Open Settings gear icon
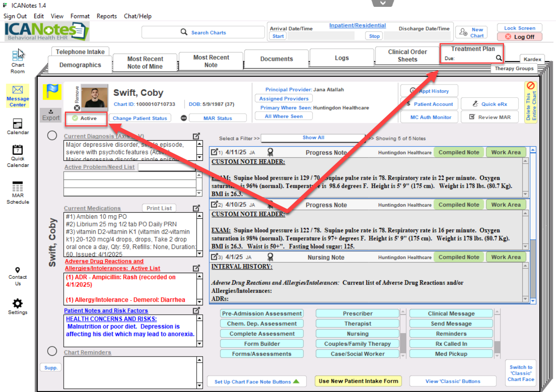Image resolution: width=556 pixels, height=392 pixels. click(18, 303)
